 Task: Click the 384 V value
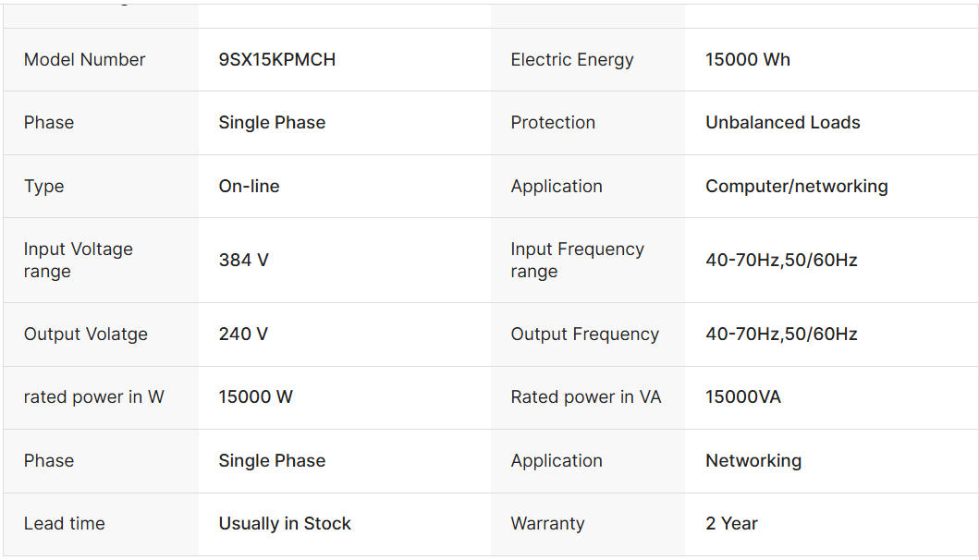pyautogui.click(x=243, y=260)
